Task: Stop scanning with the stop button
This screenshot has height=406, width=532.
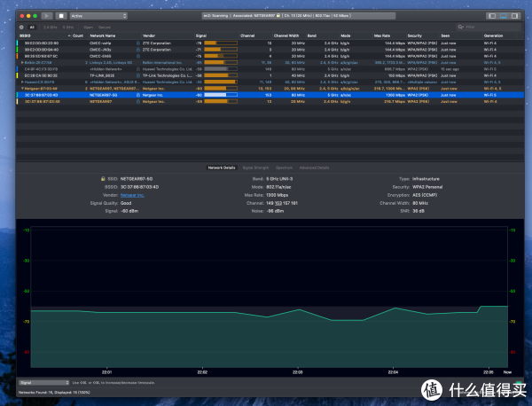Action: click(x=61, y=16)
